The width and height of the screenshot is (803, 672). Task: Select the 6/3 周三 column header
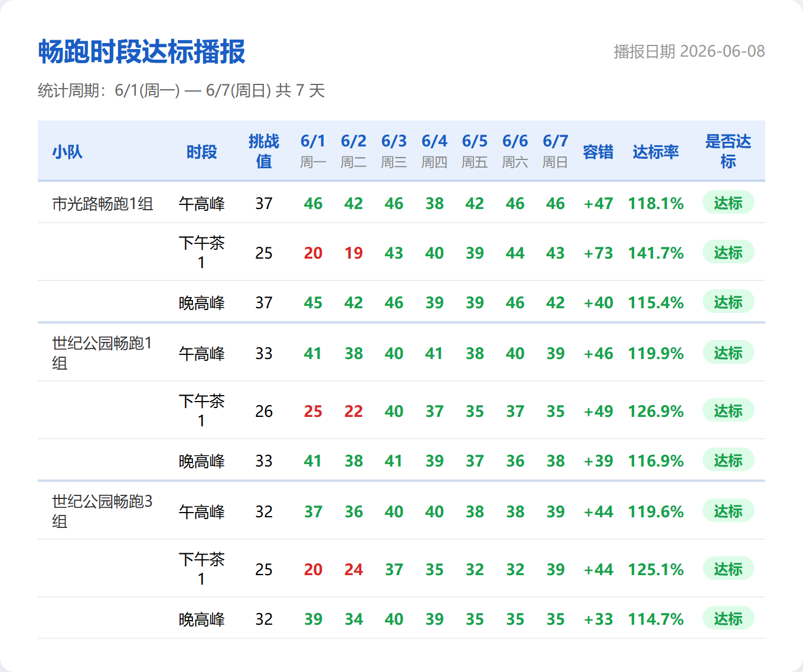(x=394, y=151)
